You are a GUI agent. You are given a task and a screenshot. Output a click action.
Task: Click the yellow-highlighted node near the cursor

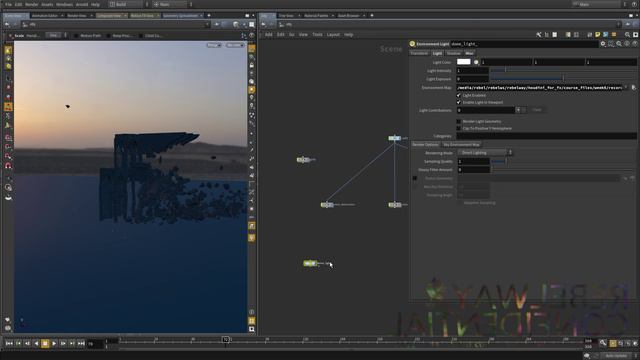(x=310, y=264)
